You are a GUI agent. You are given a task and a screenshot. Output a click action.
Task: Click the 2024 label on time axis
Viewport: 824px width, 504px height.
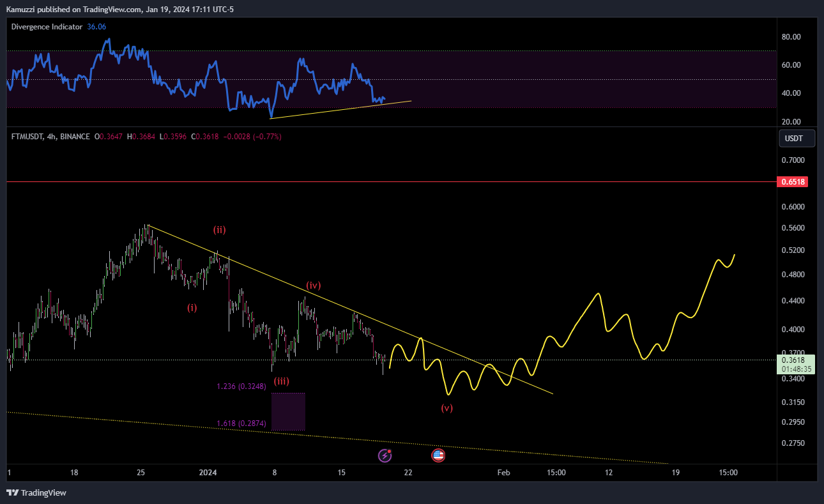click(208, 473)
